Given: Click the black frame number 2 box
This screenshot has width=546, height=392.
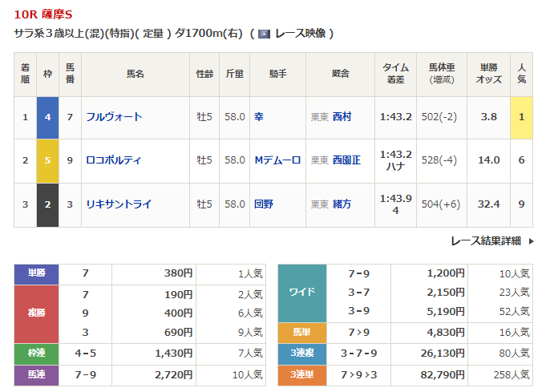Looking at the screenshot, I should pos(48,204).
